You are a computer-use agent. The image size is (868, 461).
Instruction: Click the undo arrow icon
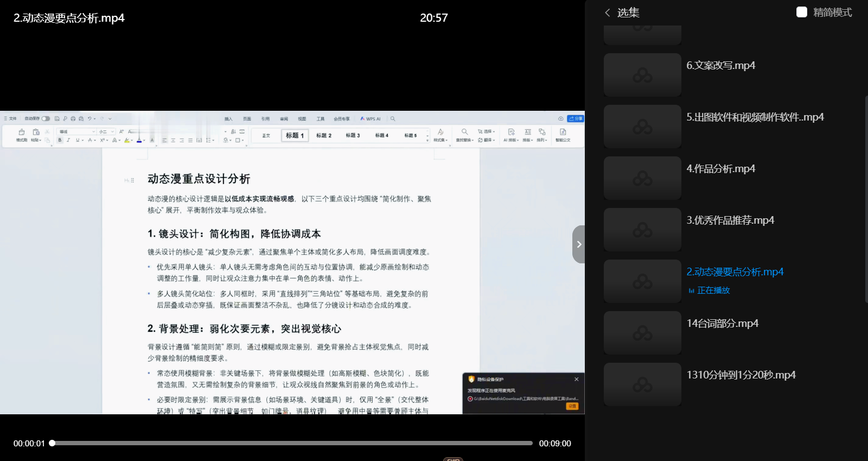(x=90, y=118)
